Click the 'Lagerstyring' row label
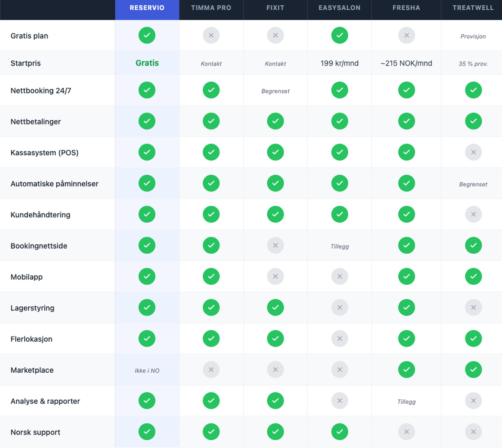Image resolution: width=502 pixels, height=448 pixels. point(33,308)
